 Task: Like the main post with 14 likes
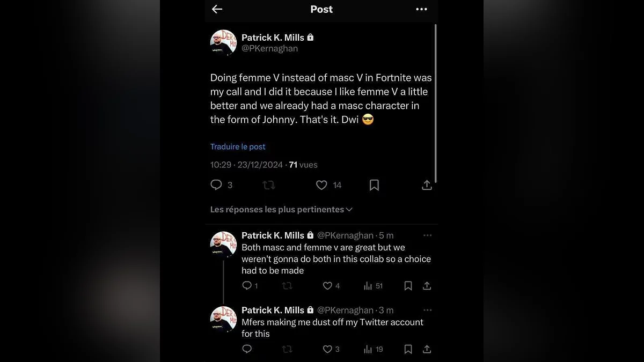(321, 185)
